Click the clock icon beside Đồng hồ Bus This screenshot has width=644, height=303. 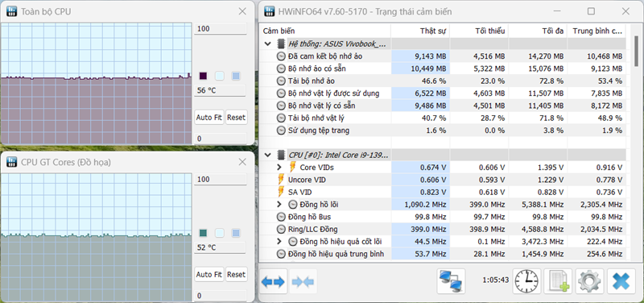pyautogui.click(x=281, y=217)
